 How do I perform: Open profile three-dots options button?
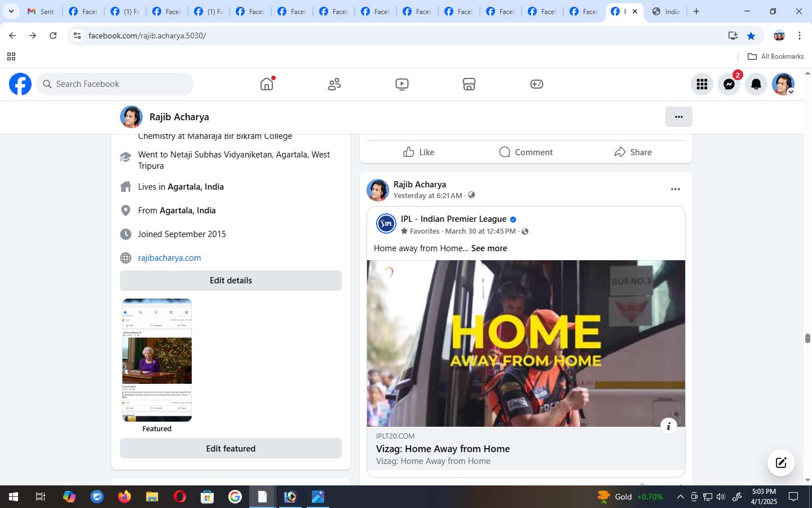679,117
